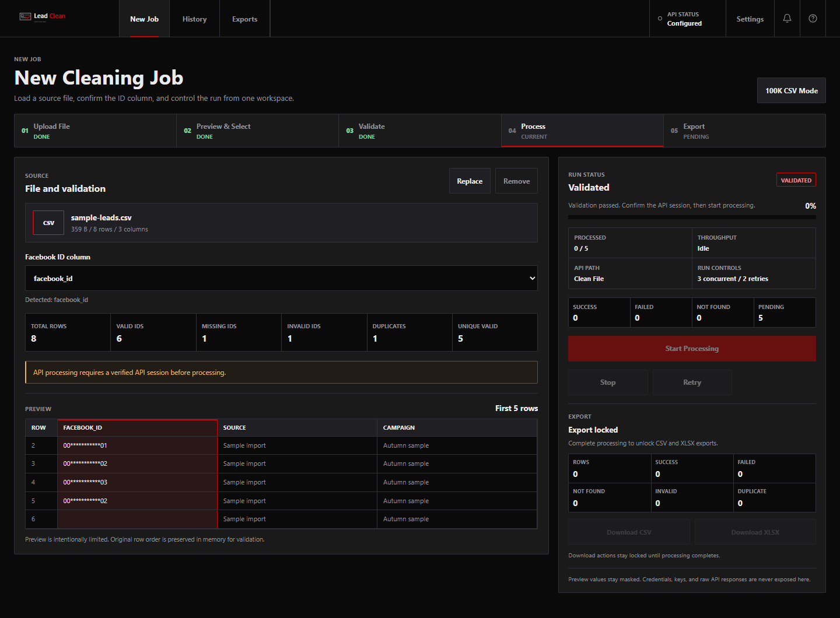Screen dimensions: 840x618
Task: Open Settings in the top bar
Action: pyautogui.click(x=750, y=19)
